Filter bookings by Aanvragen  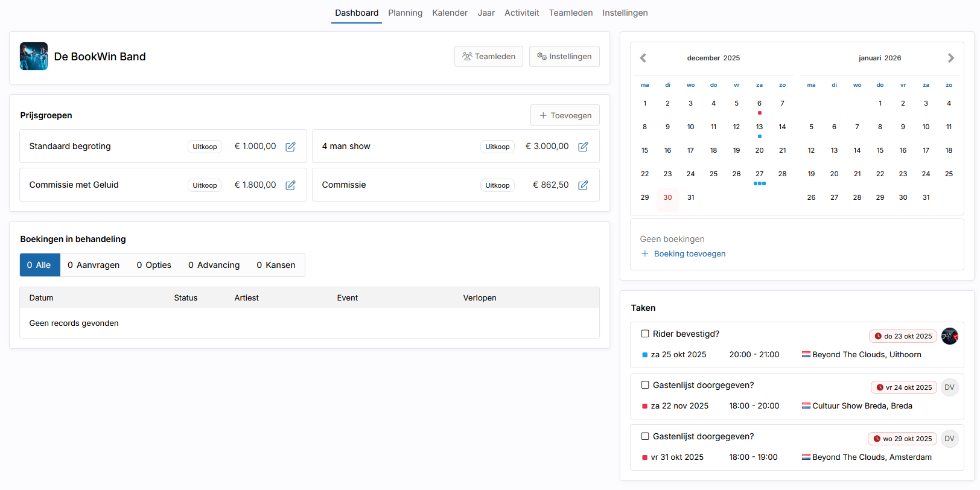(94, 265)
